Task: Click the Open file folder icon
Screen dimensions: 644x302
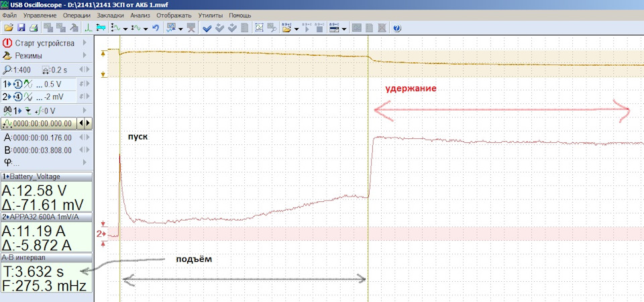Action: point(9,28)
